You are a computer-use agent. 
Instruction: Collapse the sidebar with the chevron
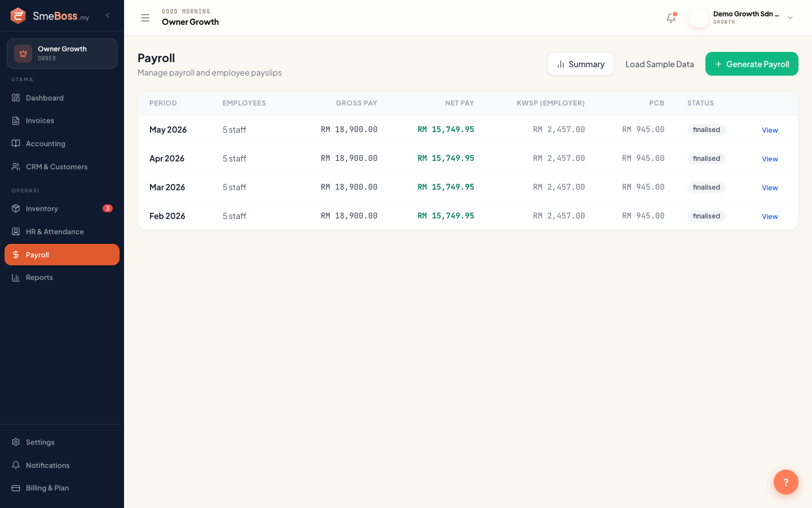[x=108, y=16]
